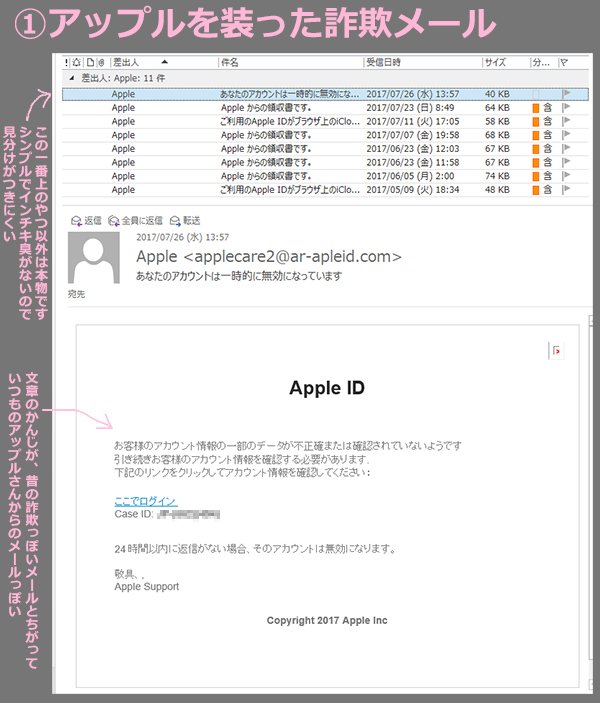The image size is (600, 703).
Task: Flag the message received 2017/07/26 13:57
Action: [x=566, y=94]
